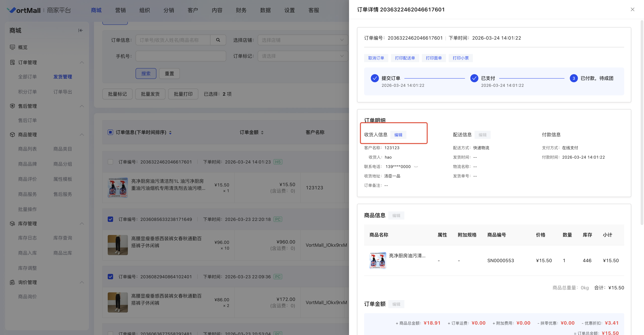Image resolution: width=644 pixels, height=335 pixels.
Task: Open the 订单标记 请选择 dropdown
Action: (x=303, y=56)
